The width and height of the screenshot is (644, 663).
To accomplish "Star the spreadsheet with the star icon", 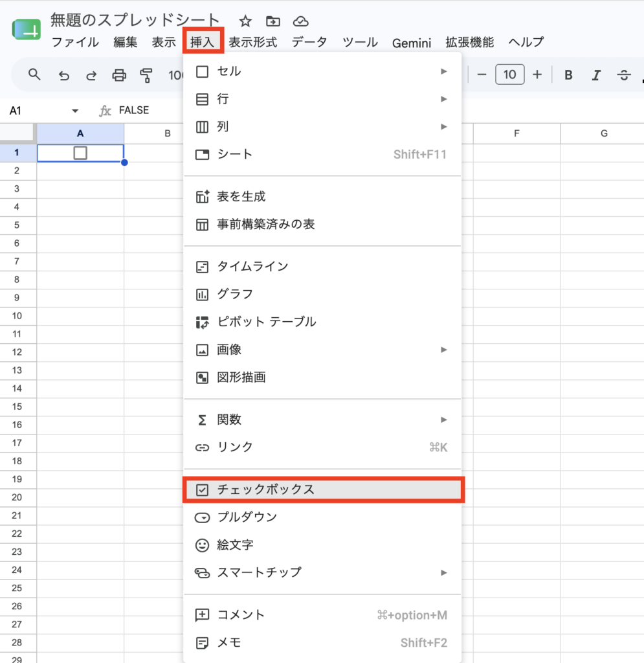I will [245, 21].
